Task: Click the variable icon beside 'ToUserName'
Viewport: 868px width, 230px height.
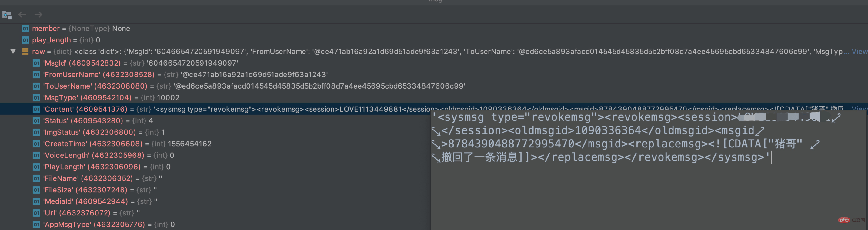Action: 36,86
